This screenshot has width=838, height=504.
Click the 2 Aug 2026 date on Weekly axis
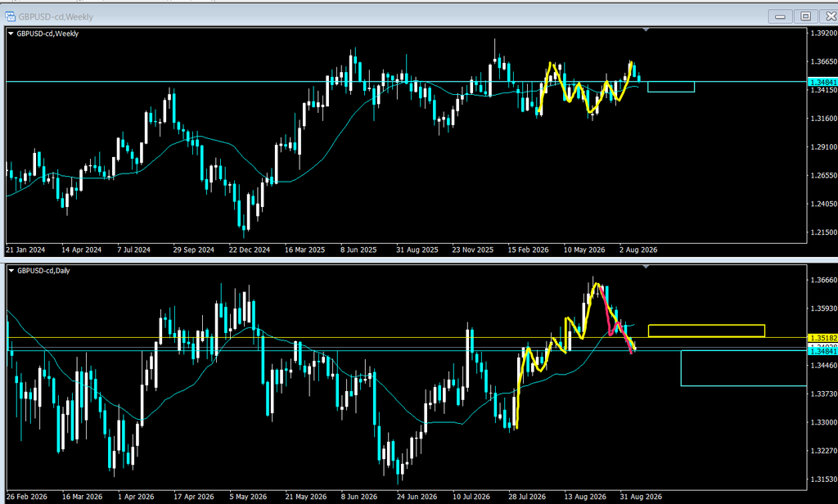point(638,250)
